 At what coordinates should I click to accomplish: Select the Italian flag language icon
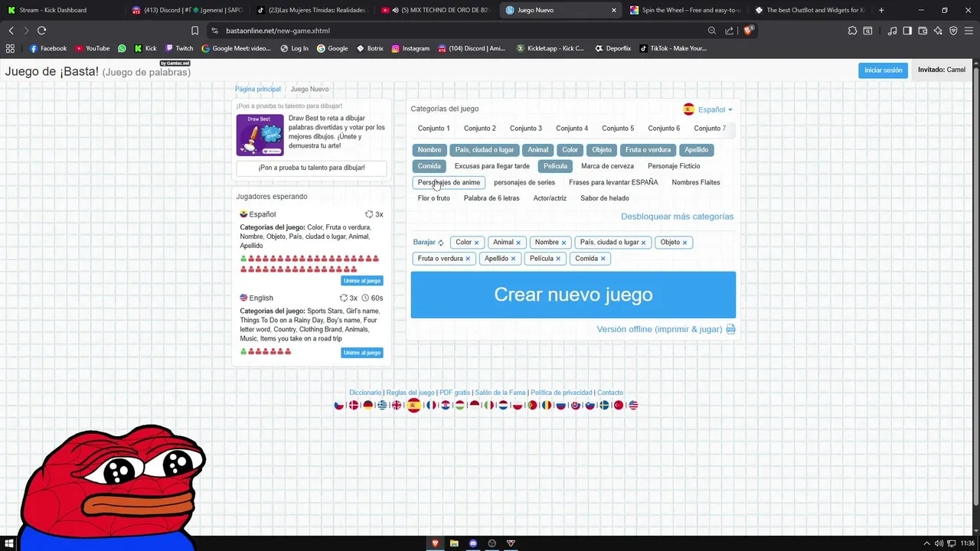click(x=489, y=406)
